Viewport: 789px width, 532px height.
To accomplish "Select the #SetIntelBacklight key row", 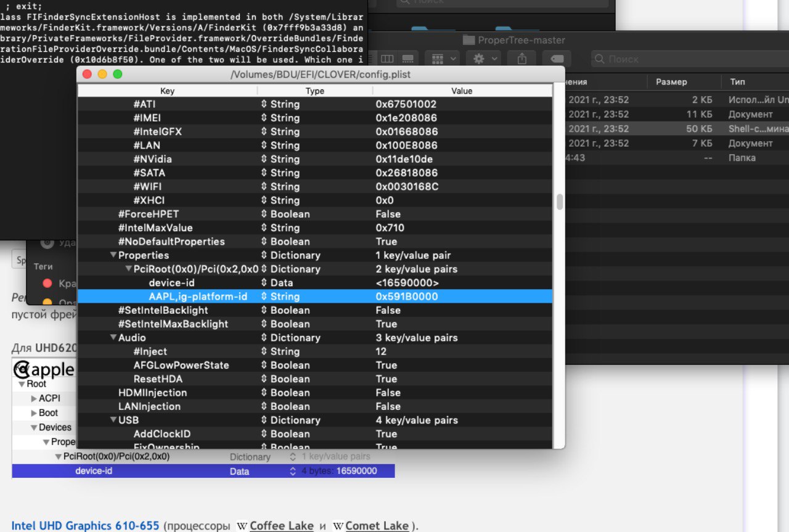I will (x=314, y=310).
